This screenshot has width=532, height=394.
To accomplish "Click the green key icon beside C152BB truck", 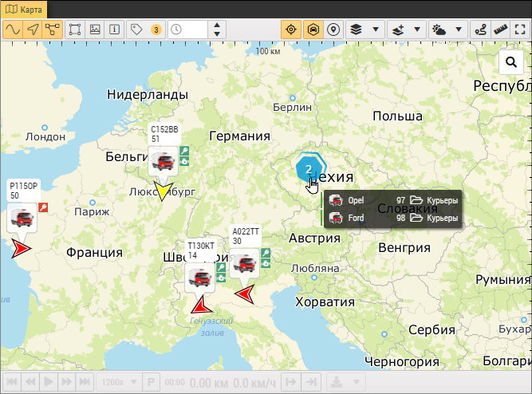I will [184, 151].
